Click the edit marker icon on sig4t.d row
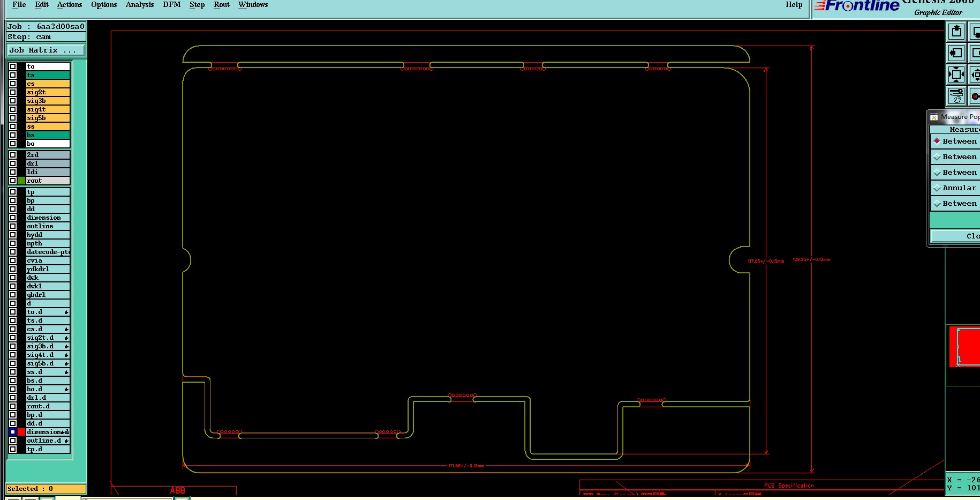980x500 pixels. tap(66, 355)
